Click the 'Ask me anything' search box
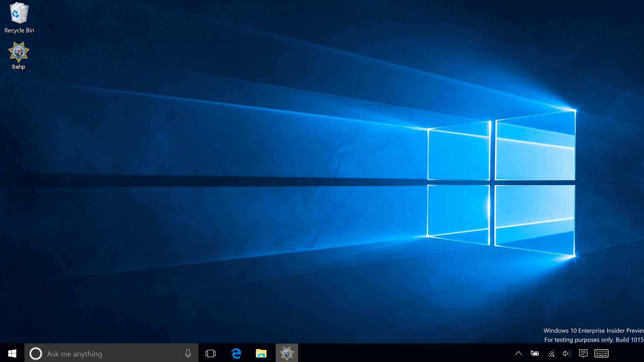The image size is (644, 362). tap(107, 354)
